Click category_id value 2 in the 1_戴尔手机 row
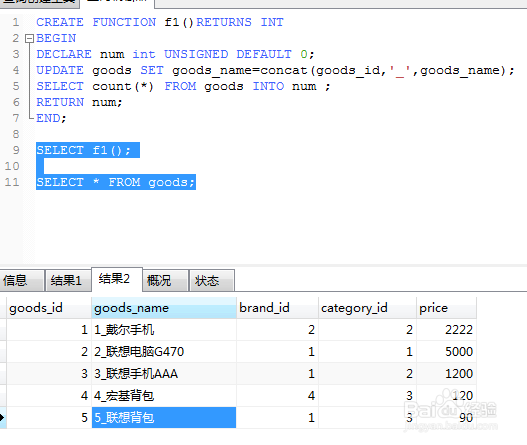The width and height of the screenshot is (527, 445). [409, 330]
